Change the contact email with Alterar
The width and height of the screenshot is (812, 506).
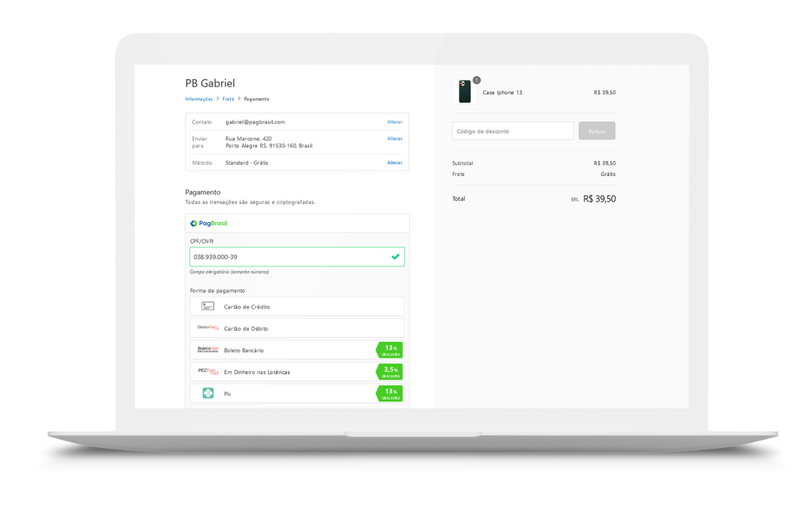395,121
